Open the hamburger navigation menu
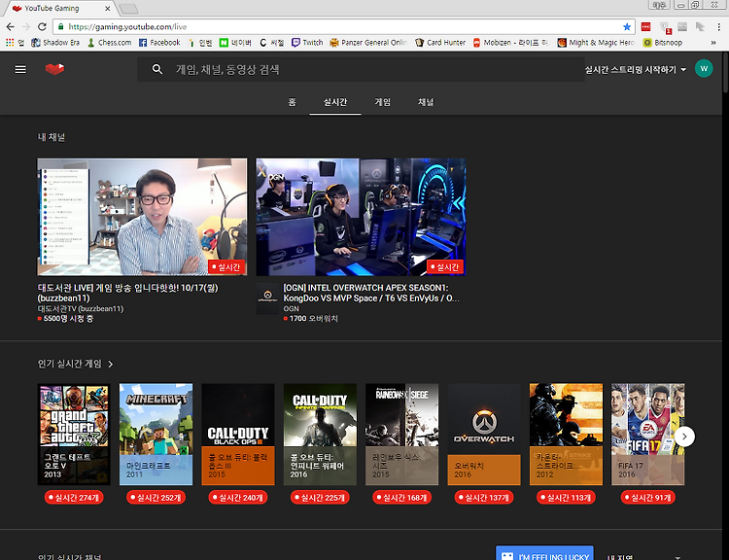 click(20, 69)
